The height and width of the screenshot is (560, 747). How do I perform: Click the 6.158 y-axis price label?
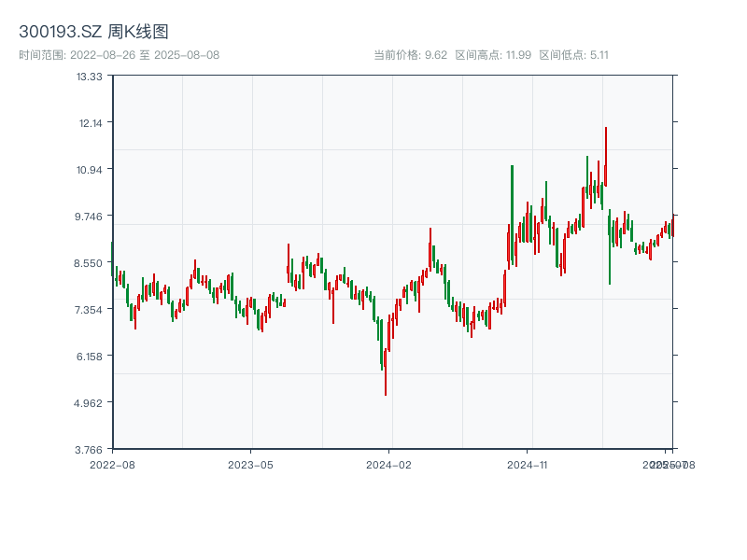pyautogui.click(x=88, y=357)
